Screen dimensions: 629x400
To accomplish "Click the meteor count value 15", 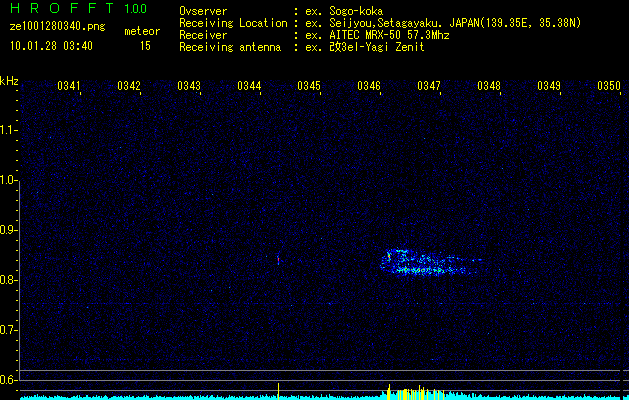I will [145, 45].
